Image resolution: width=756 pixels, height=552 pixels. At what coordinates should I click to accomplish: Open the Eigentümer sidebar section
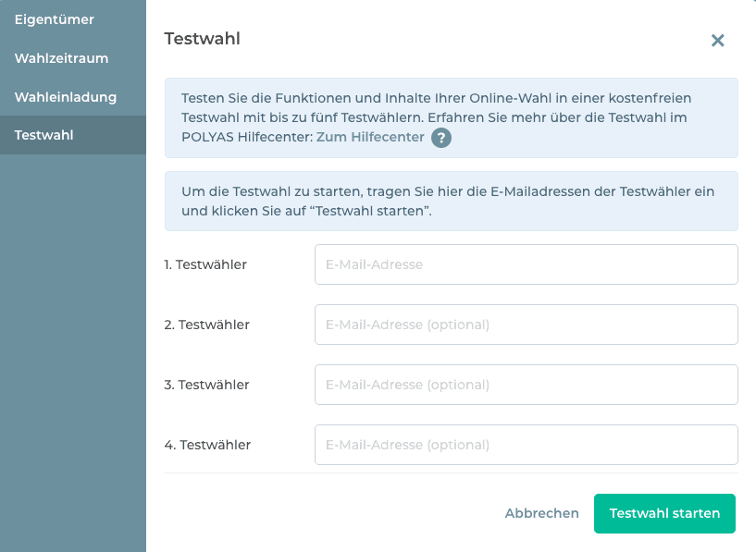pos(54,19)
